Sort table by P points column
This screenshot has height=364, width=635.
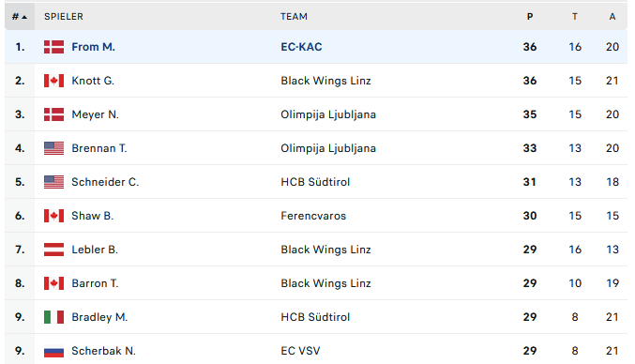tap(530, 17)
